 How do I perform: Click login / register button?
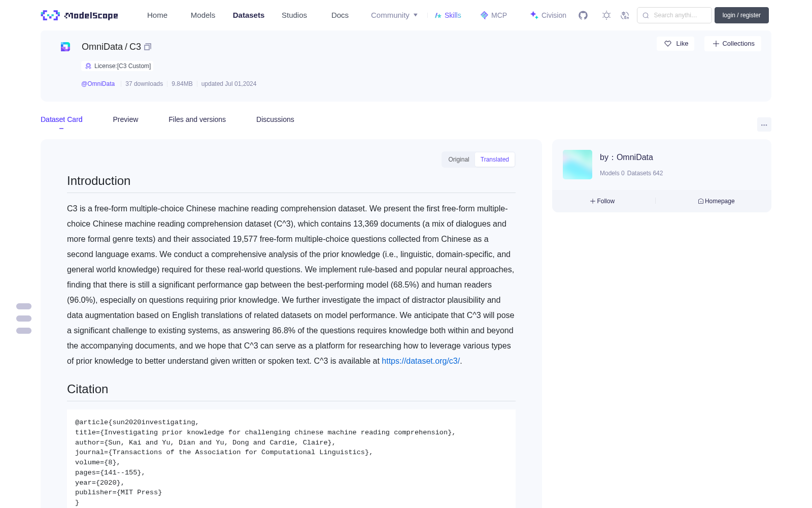point(741,15)
